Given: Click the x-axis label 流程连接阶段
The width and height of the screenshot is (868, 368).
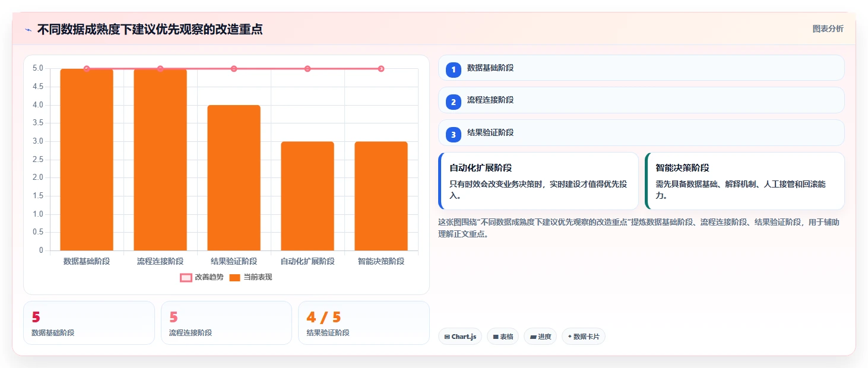Looking at the screenshot, I should [160, 261].
